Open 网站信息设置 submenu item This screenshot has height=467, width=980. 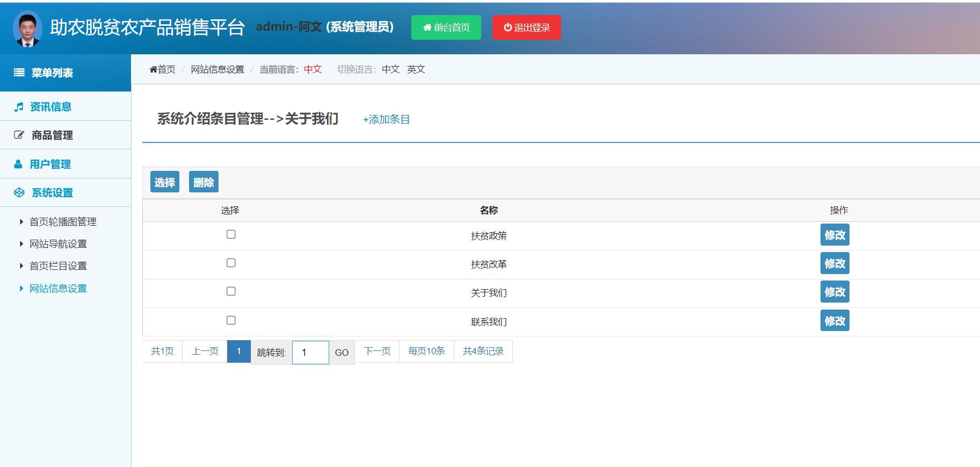[x=58, y=289]
